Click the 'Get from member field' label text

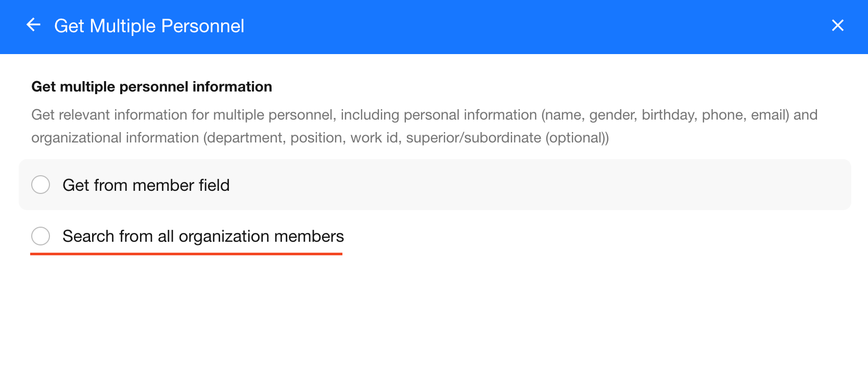pos(146,185)
